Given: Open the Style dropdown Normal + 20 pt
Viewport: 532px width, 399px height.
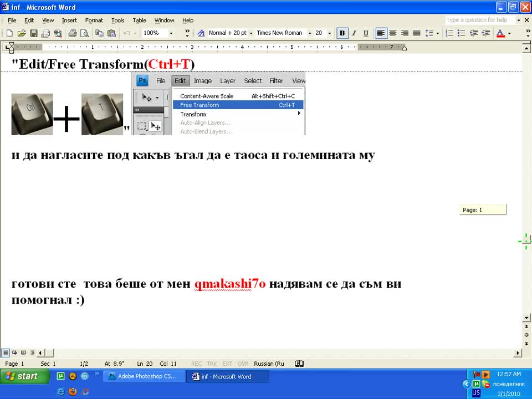Looking at the screenshot, I should pyautogui.click(x=251, y=33).
